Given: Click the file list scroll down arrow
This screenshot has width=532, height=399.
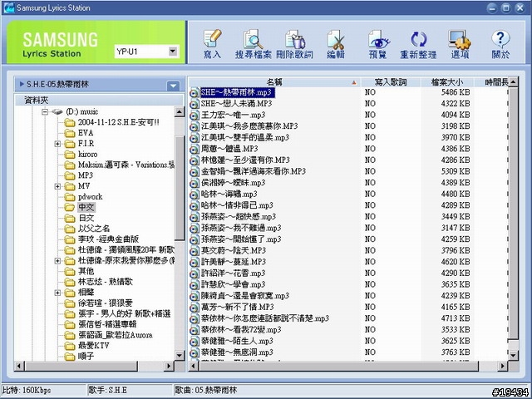Looking at the screenshot, I should coord(514,355).
